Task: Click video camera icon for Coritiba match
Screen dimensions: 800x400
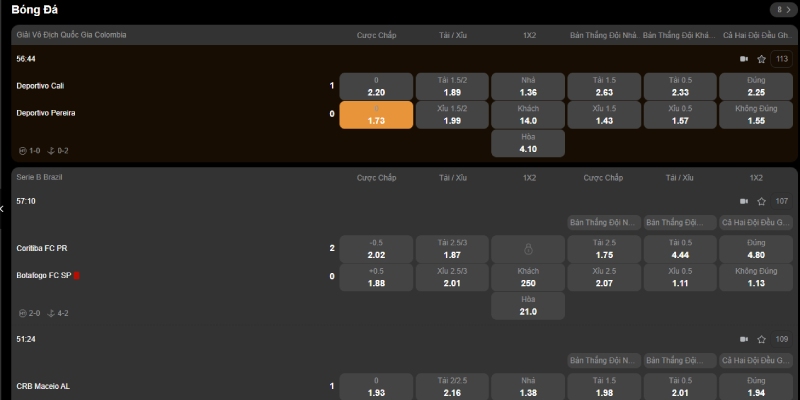Action: (743, 201)
